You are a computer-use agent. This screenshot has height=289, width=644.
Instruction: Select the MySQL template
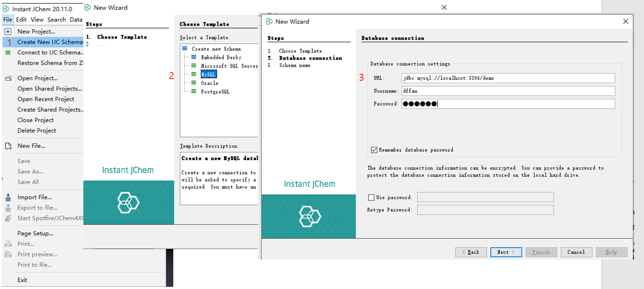208,75
